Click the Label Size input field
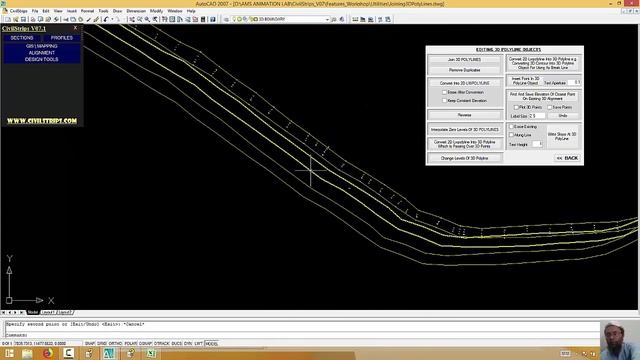The height and width of the screenshot is (360, 640). click(537, 116)
